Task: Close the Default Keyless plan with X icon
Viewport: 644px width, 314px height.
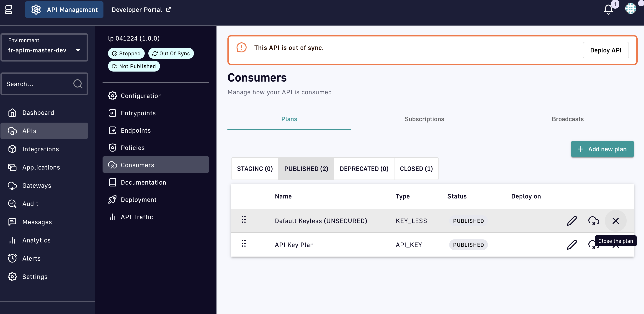Action: coord(616,221)
